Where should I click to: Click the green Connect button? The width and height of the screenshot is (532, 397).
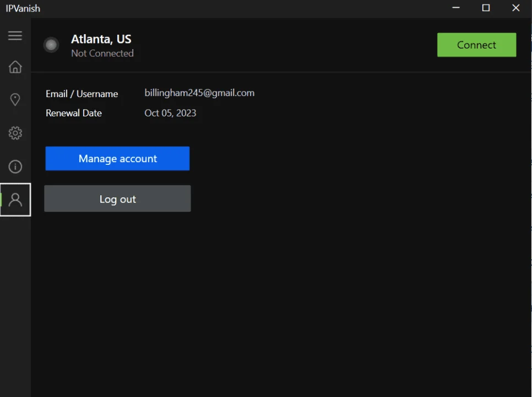tap(477, 45)
